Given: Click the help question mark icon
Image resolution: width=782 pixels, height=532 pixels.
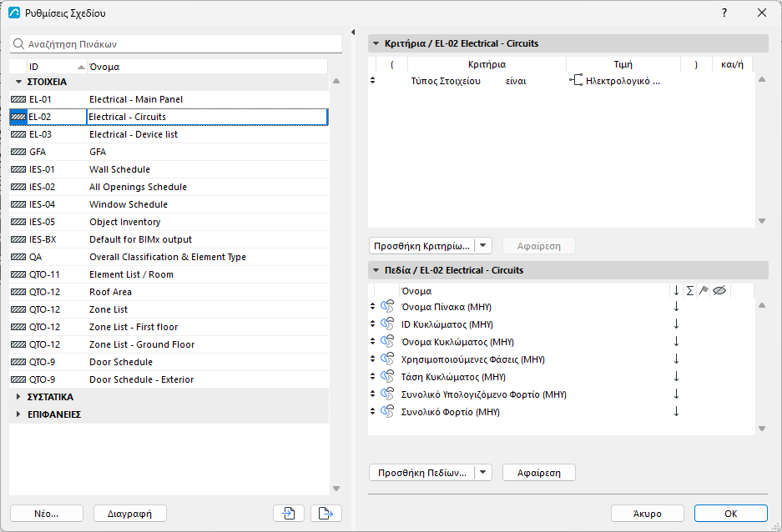Looking at the screenshot, I should point(724,13).
